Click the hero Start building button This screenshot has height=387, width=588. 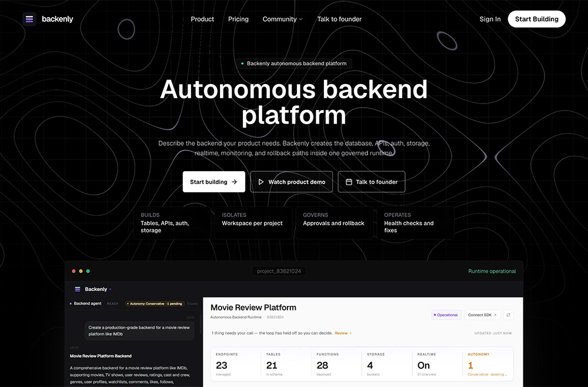(214, 182)
